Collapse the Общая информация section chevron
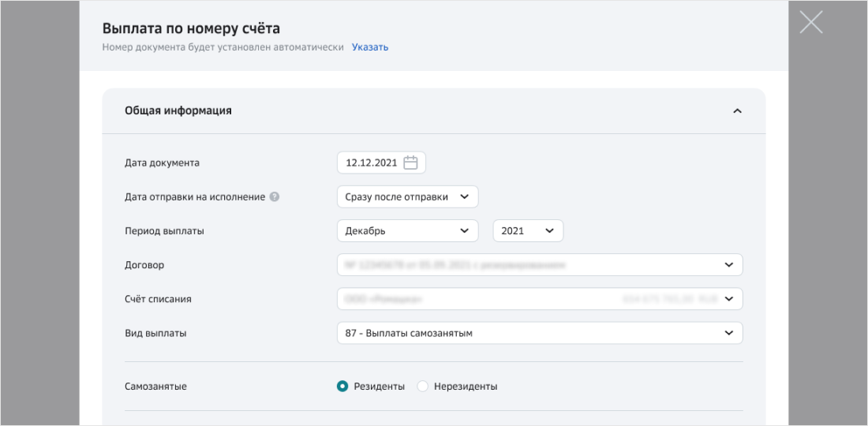 point(737,111)
